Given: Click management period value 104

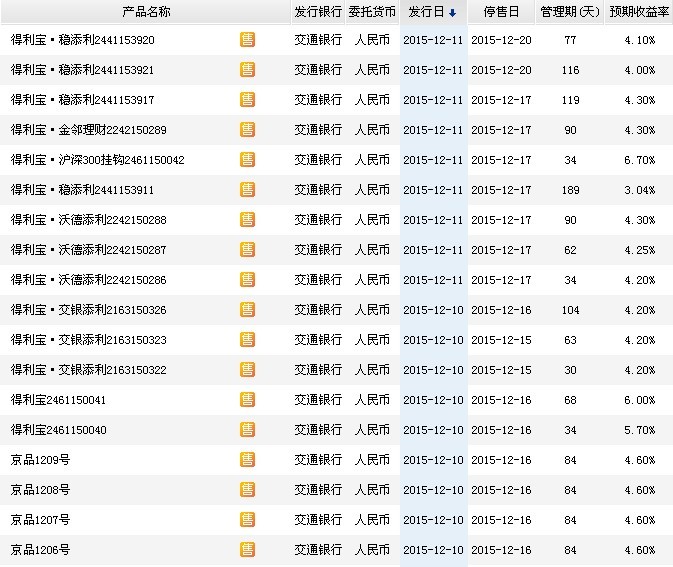Looking at the screenshot, I should pyautogui.click(x=570, y=310).
